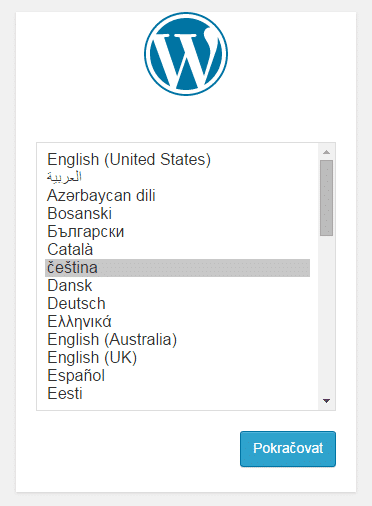Pick Ελληνικά language option
Screen dimensions: 372x506
tap(177, 322)
